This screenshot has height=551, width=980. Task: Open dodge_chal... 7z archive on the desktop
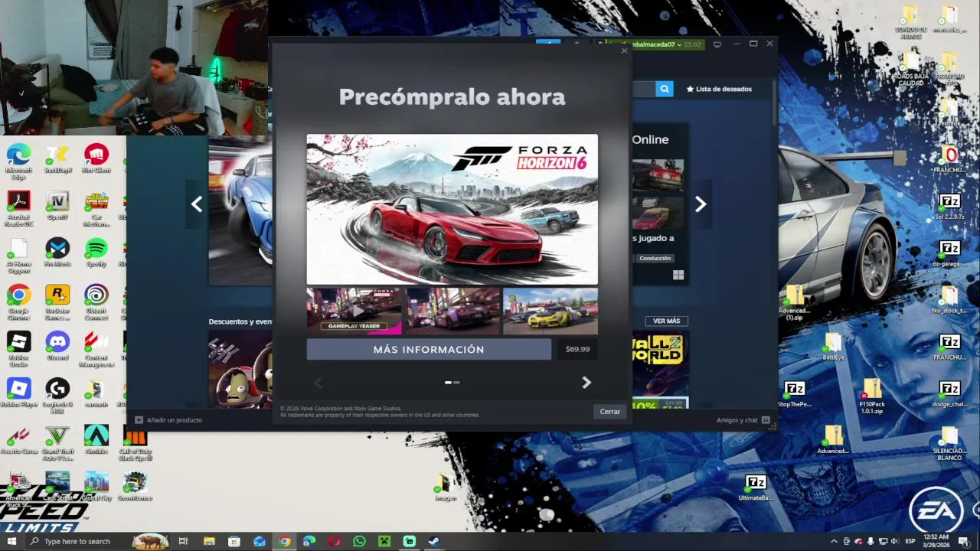[x=949, y=393]
